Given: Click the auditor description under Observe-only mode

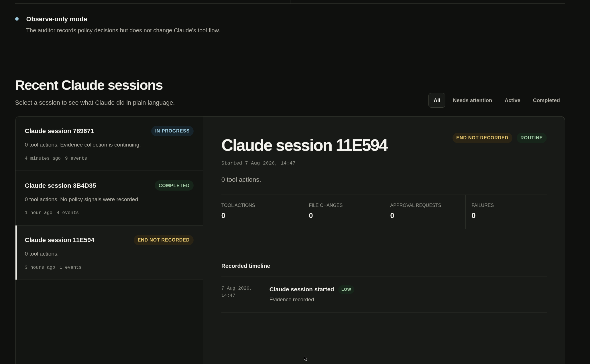Looking at the screenshot, I should [123, 30].
